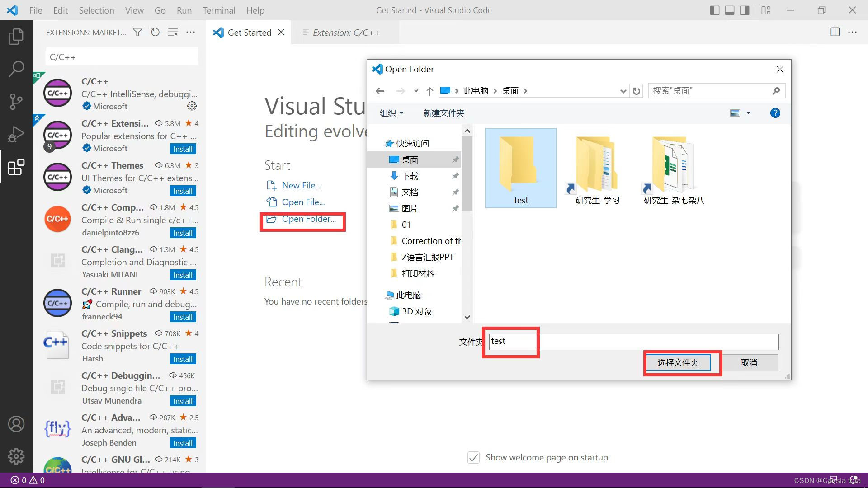The height and width of the screenshot is (488, 868).
Task: Open the Explorer view in activity bar
Action: (16, 36)
